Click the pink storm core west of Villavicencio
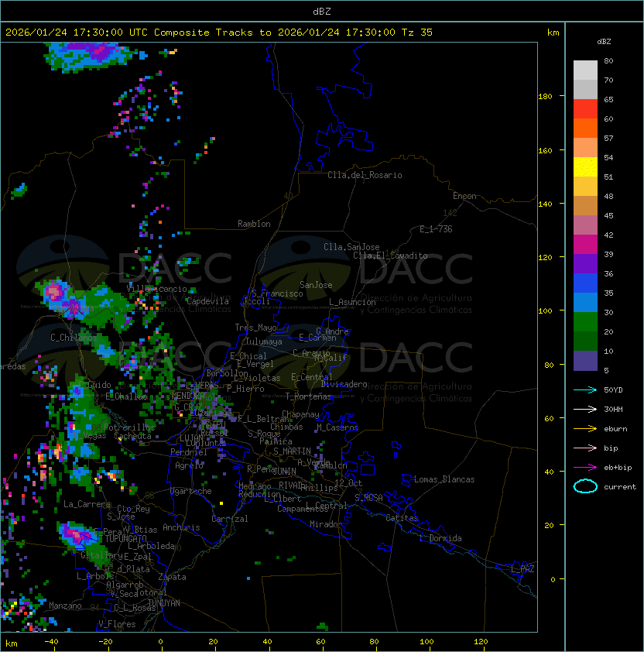Screen dimensions: 644x652 pos(54,291)
